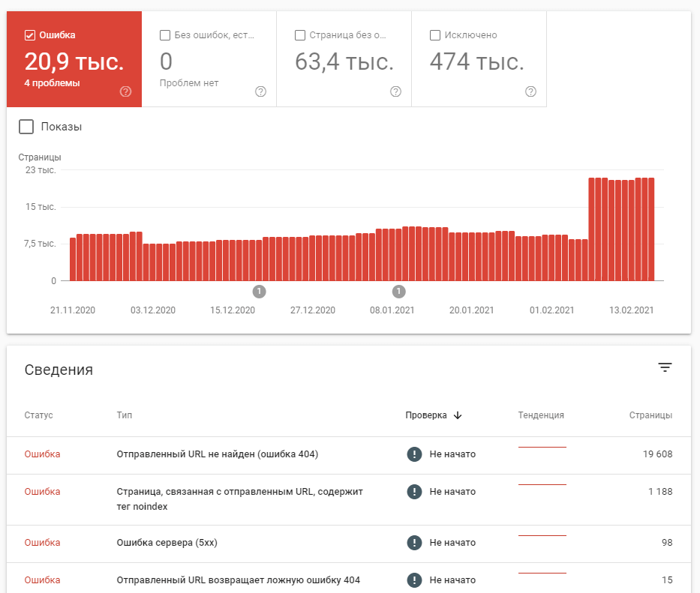Click warning icon in server 5xx row
Screen dimensions: 700x593
(x=414, y=543)
